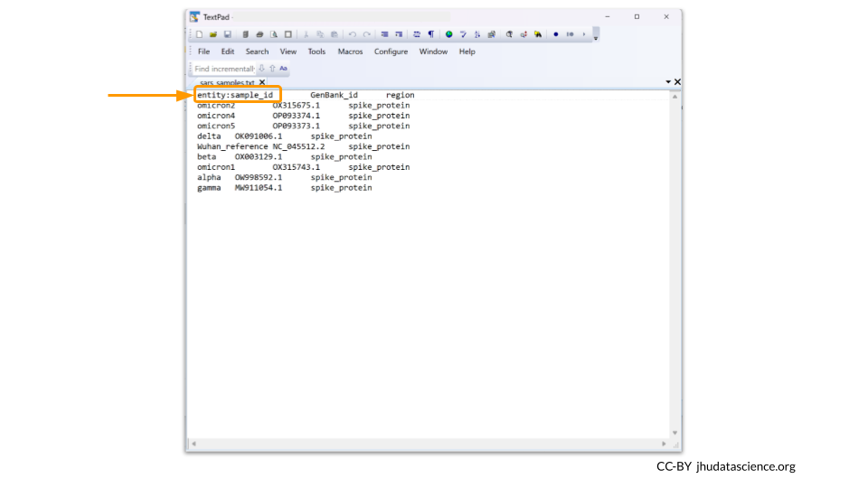Open the Configure menu
The image size is (868, 488).
(x=391, y=52)
